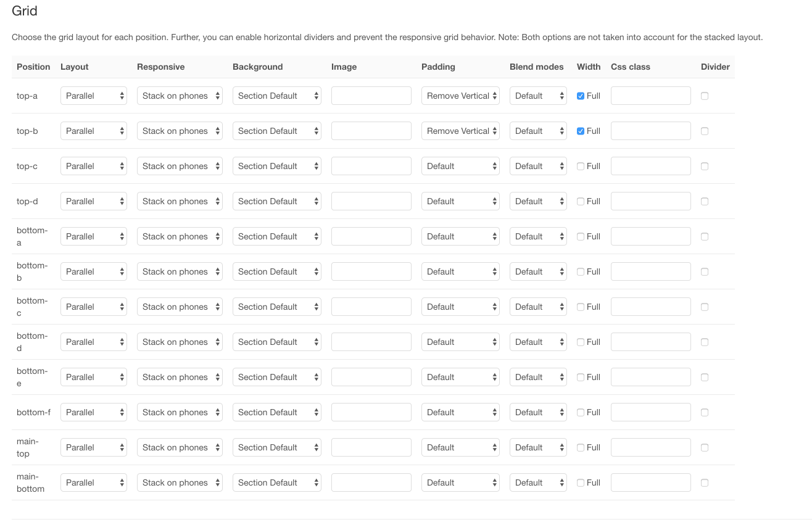812x530 pixels.
Task: Check Full width for main-top
Action: (581, 447)
